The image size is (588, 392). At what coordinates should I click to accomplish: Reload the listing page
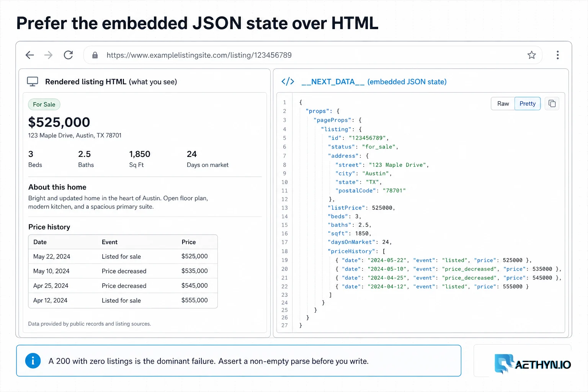click(x=69, y=55)
